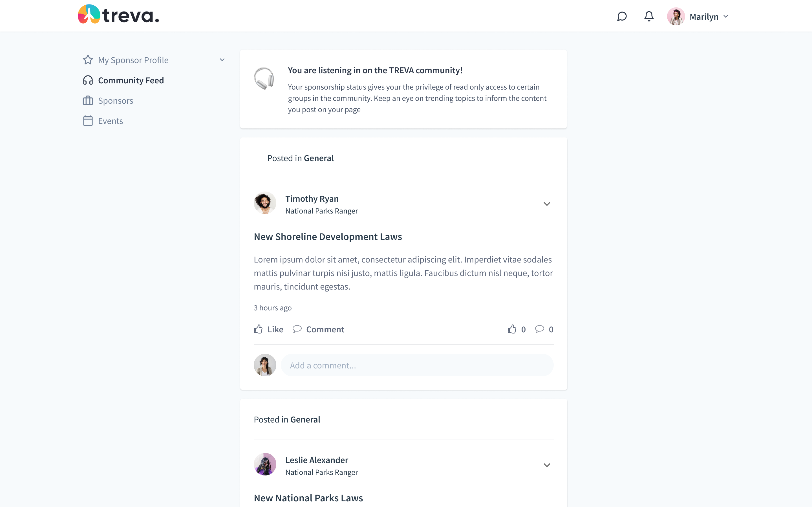Click the My Sponsor Profile star icon
This screenshot has height=507, width=812.
pyautogui.click(x=88, y=60)
